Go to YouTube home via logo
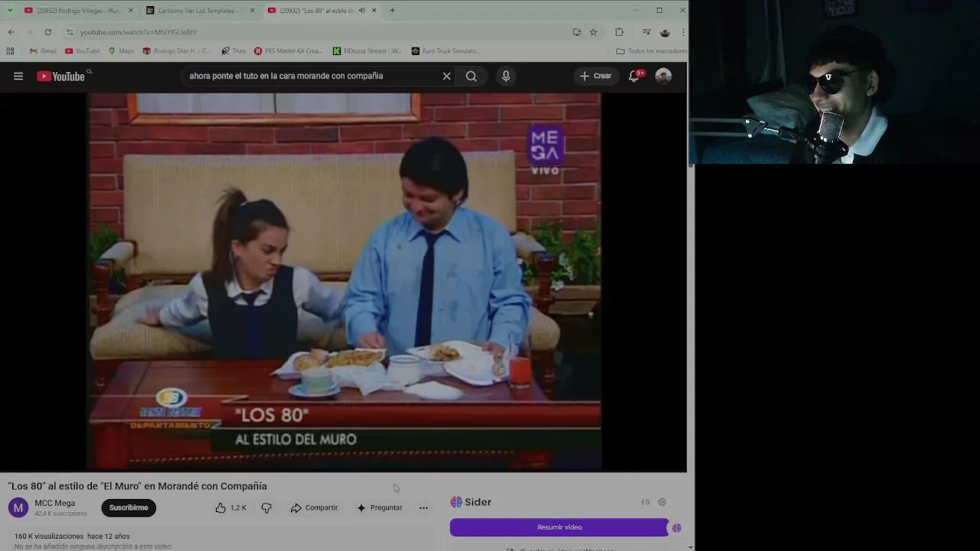This screenshot has height=551, width=980. pos(63,76)
